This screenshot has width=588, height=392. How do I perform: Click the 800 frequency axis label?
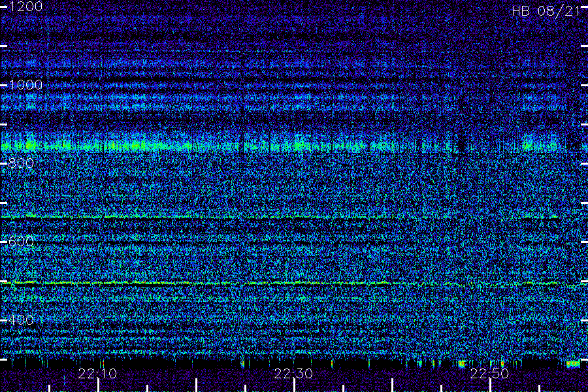point(21,163)
